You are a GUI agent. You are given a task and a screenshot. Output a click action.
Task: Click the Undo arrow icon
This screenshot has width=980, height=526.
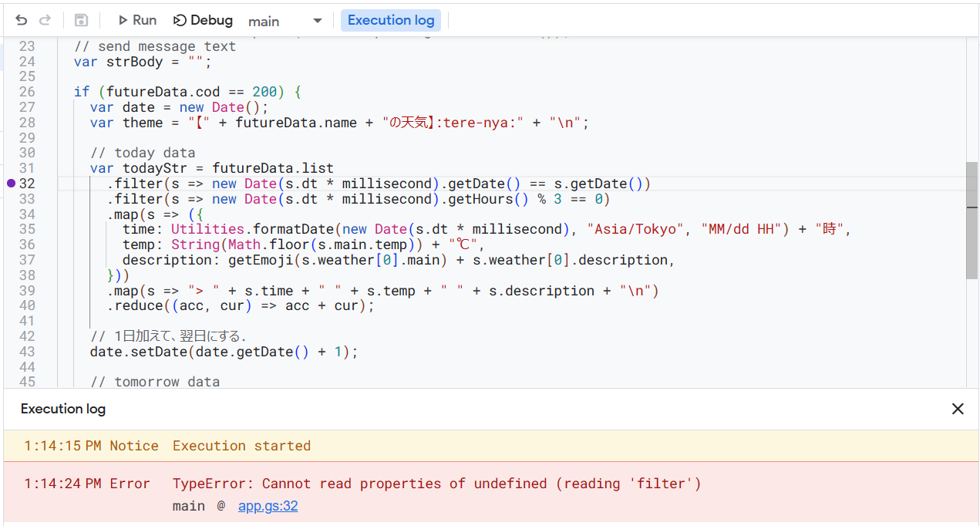pos(21,21)
